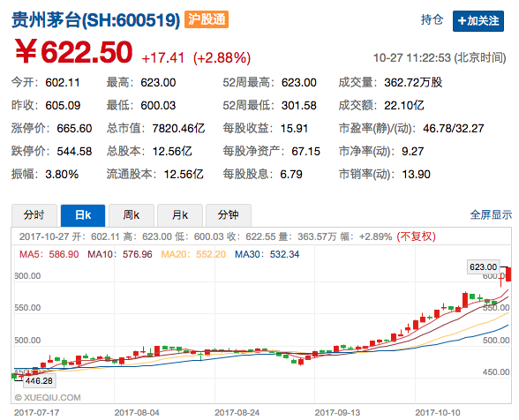Click the 沪股通 badge
519x420 pixels.
point(207,19)
